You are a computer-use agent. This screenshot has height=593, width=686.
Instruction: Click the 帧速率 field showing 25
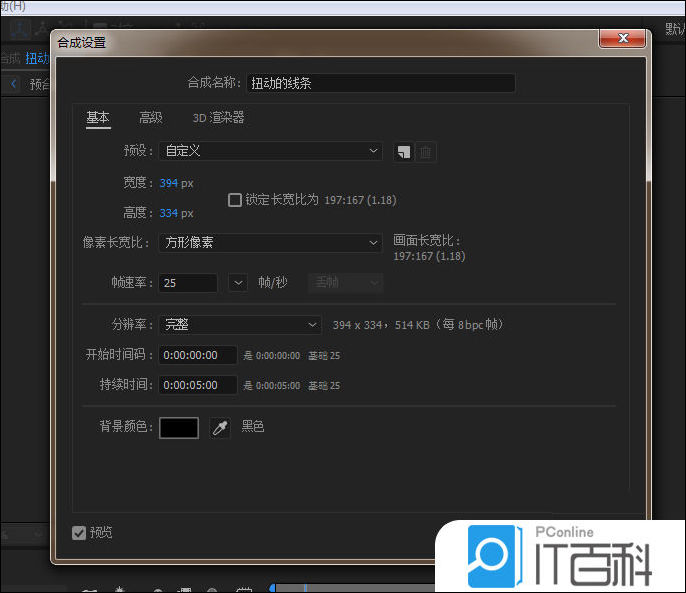(x=188, y=283)
